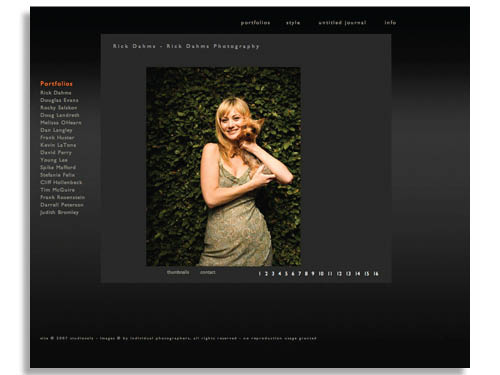
Task: Select Dan Langley portfolio
Action: point(56,130)
